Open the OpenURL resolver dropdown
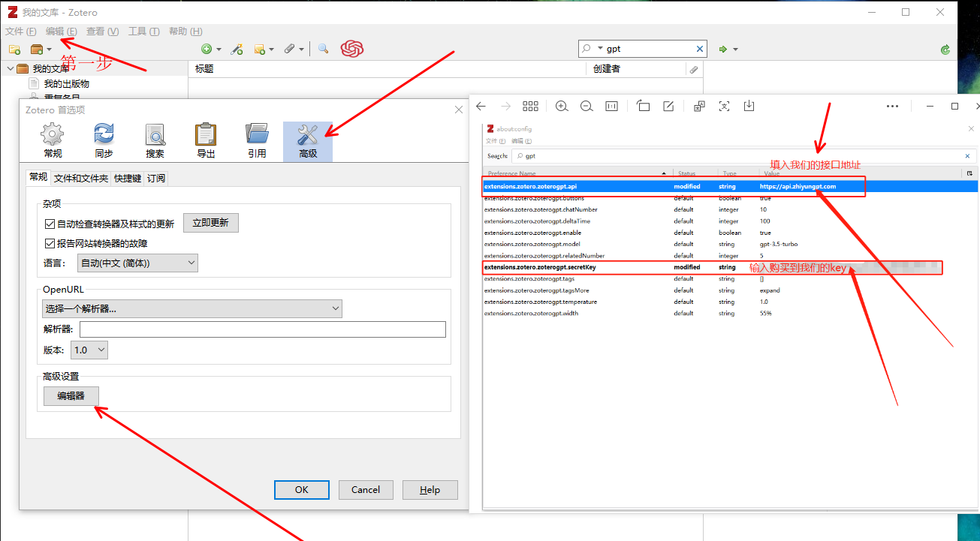The image size is (980, 541). (x=192, y=308)
